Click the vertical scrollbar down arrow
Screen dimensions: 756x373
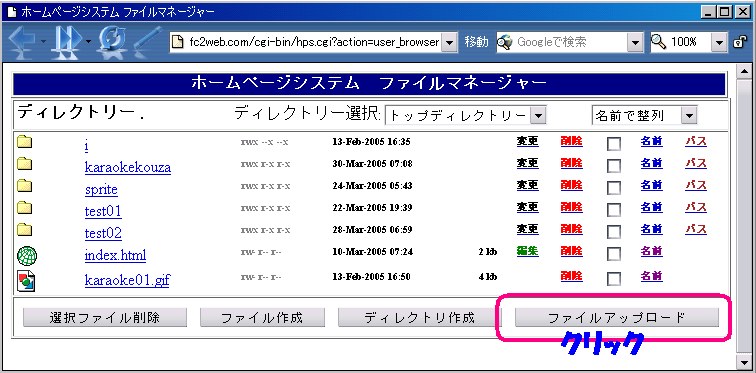[743, 360]
